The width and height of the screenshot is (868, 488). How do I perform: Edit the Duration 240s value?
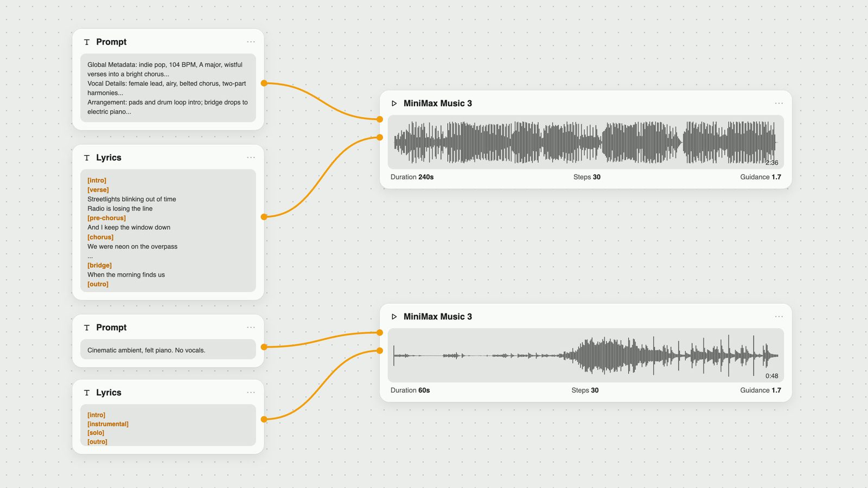coord(412,177)
